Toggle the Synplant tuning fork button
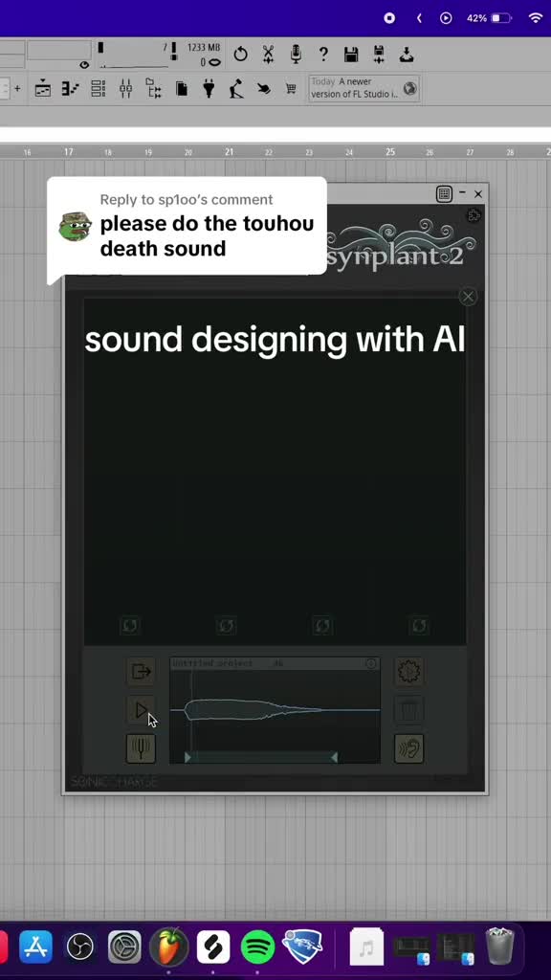 click(x=142, y=748)
